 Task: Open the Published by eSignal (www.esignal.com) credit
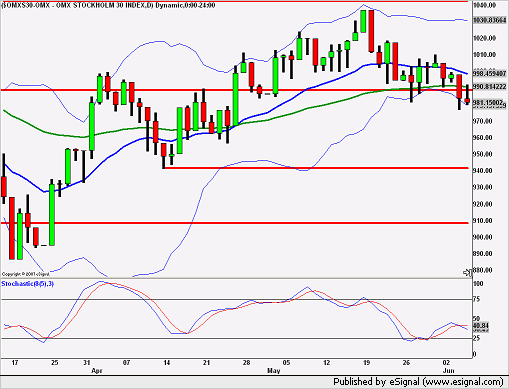418,381
